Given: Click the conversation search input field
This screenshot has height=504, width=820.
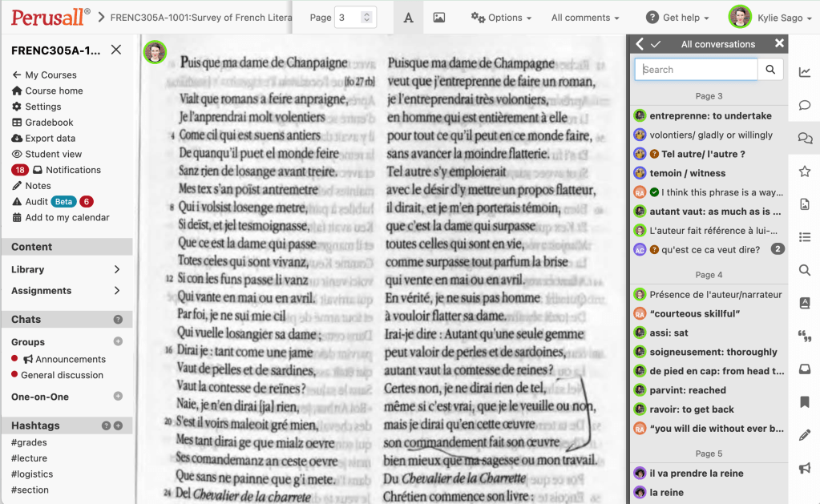Looking at the screenshot, I should [695, 69].
